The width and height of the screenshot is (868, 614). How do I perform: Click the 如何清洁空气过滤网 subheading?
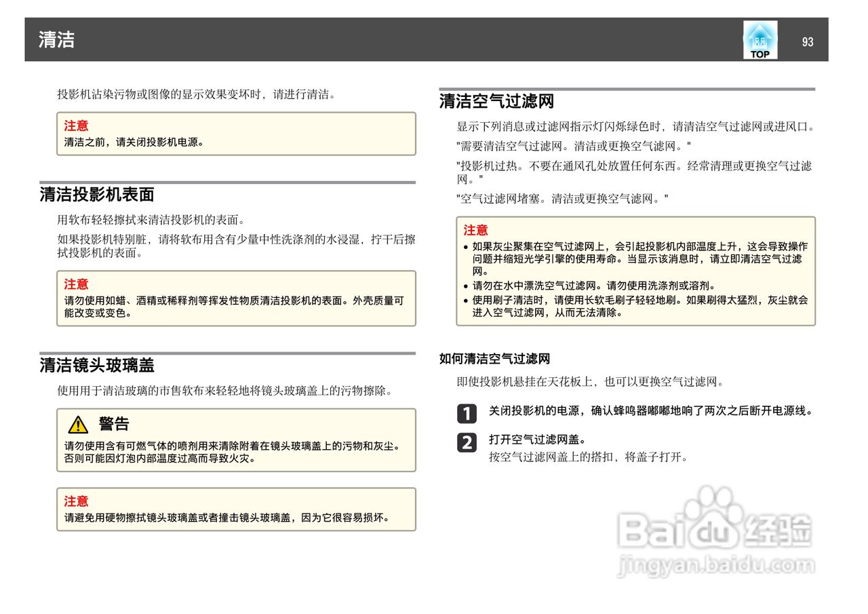point(494,359)
